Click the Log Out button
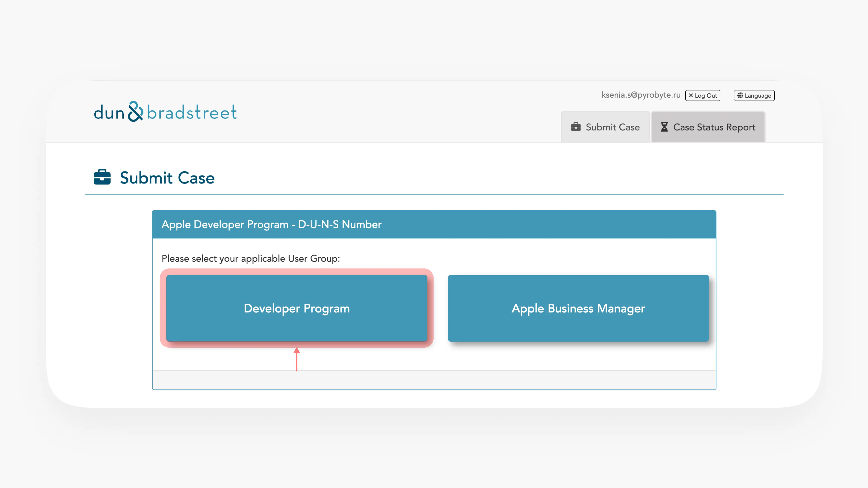This screenshot has height=488, width=868. point(703,95)
